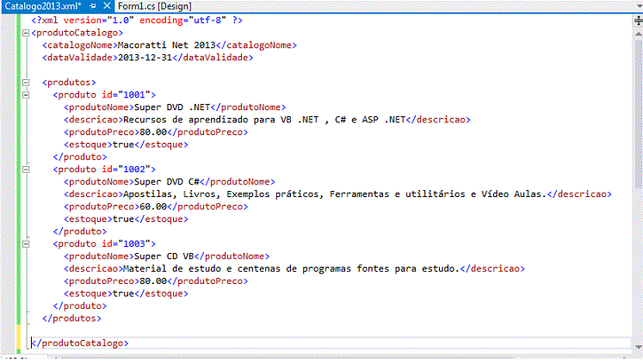Viewport: 643px width, 364px height.
Task: Collapse the produtos element outline
Action: pos(26,83)
